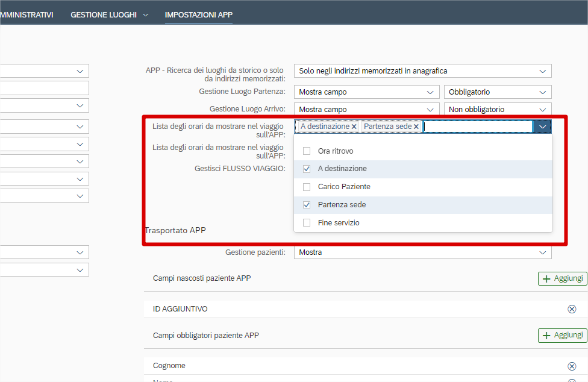588x382 pixels.
Task: Click the time list multi-select text input
Action: [477, 127]
